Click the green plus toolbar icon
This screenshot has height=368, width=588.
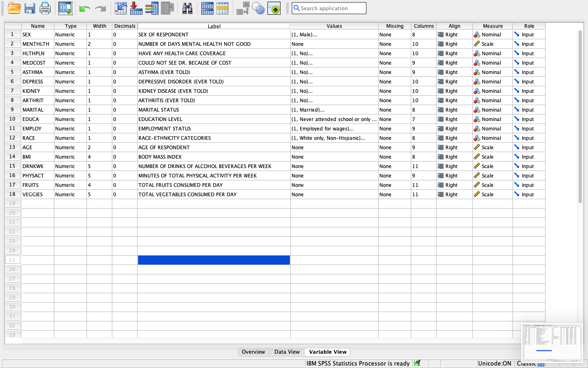pyautogui.click(x=274, y=8)
